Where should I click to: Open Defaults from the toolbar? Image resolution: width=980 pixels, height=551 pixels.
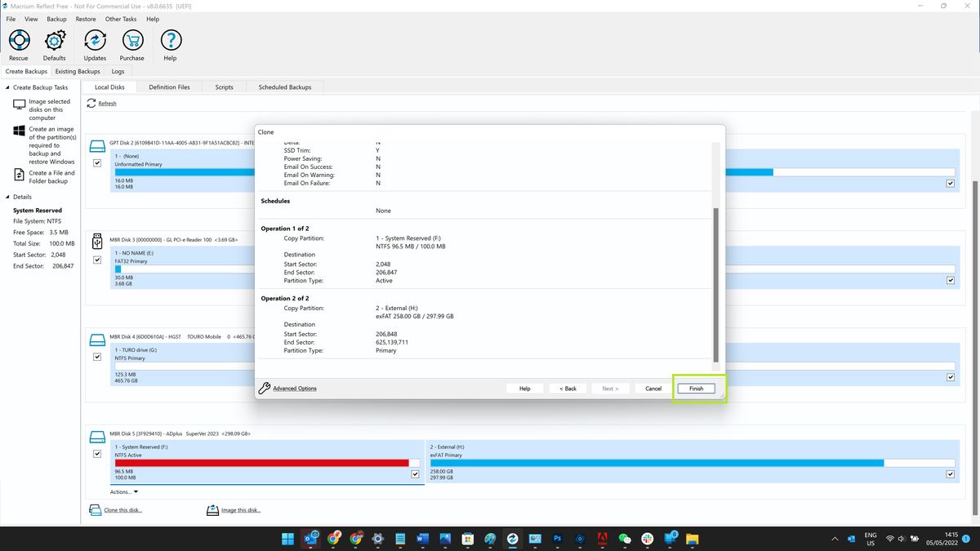(54, 41)
